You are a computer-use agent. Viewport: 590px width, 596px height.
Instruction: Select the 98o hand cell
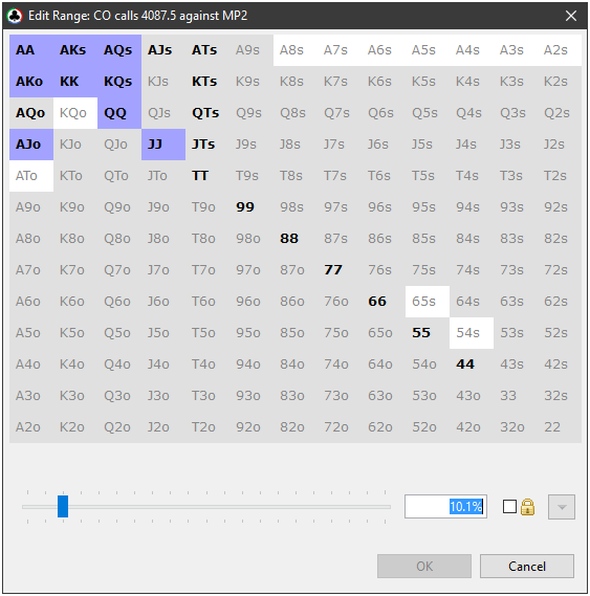coord(251,239)
